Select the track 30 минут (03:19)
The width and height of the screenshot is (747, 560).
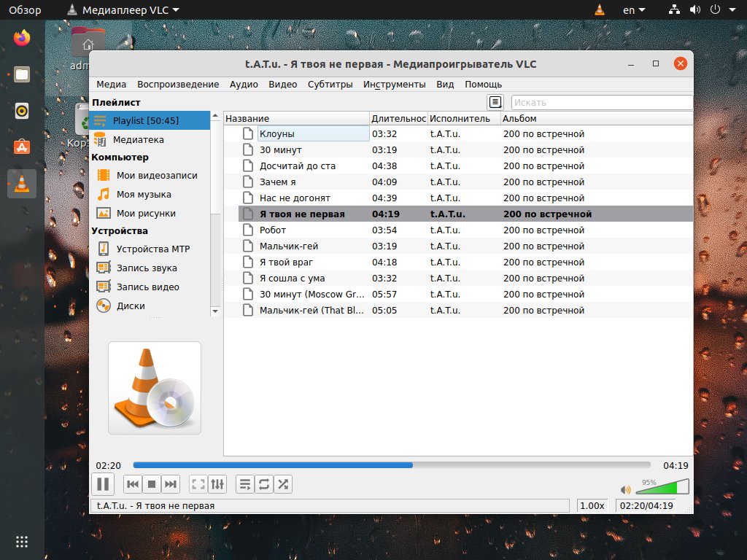(x=458, y=150)
